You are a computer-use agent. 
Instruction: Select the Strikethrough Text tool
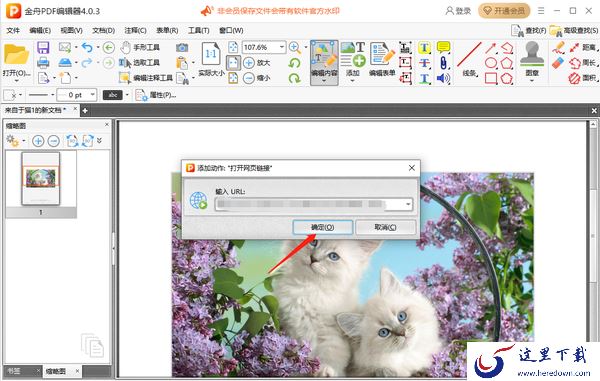coord(424,63)
